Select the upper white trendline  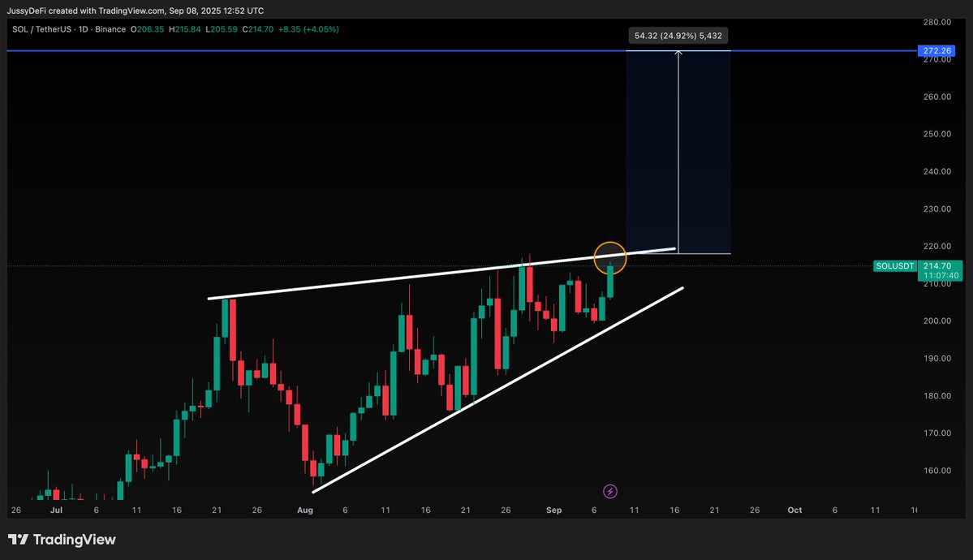coord(441,274)
